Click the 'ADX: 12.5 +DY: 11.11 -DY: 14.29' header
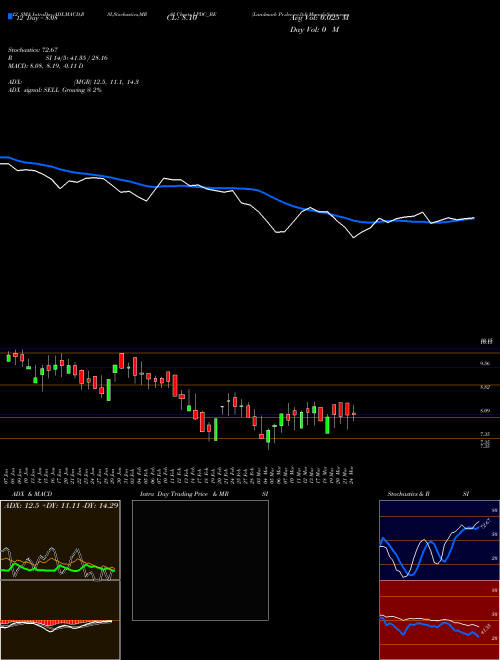Viewport: 500px width, 660px height. point(61,505)
